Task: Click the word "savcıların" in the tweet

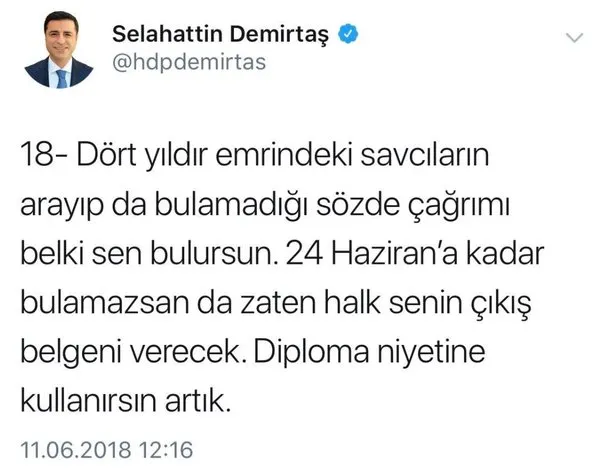Action: coord(426,156)
